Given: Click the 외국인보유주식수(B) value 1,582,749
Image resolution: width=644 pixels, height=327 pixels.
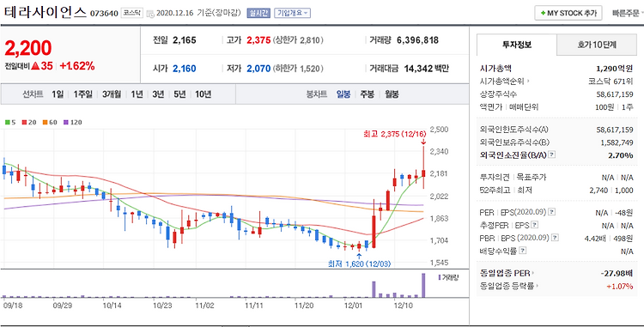Looking at the screenshot, I should (616, 142).
